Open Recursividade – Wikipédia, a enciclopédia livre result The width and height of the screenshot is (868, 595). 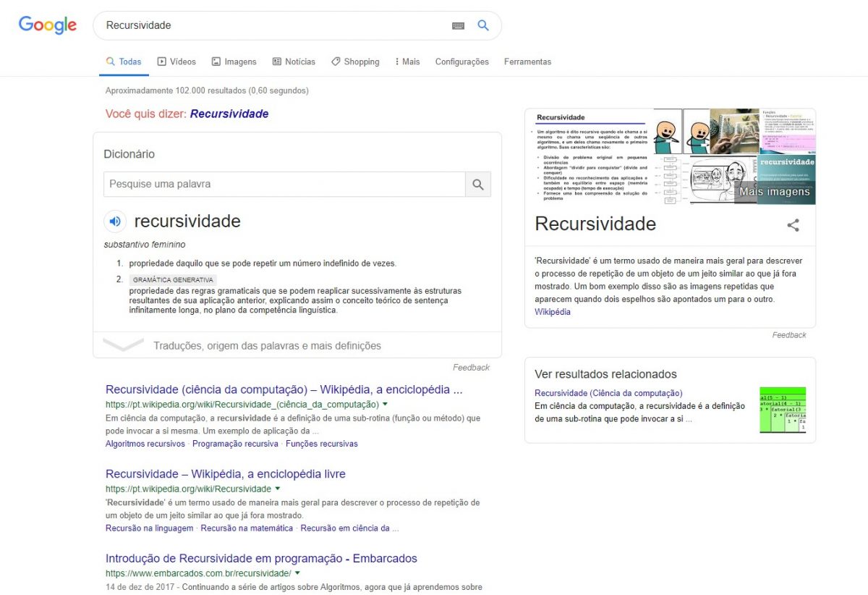pyautogui.click(x=226, y=474)
